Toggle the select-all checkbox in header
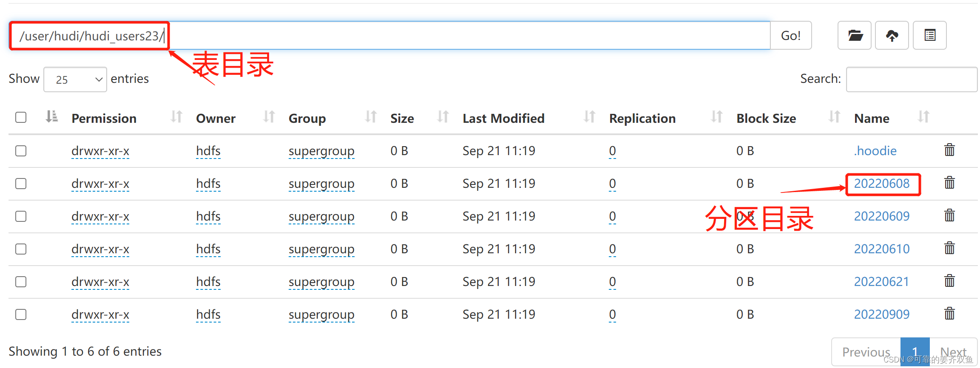Image resolution: width=980 pixels, height=368 pixels. (x=21, y=117)
